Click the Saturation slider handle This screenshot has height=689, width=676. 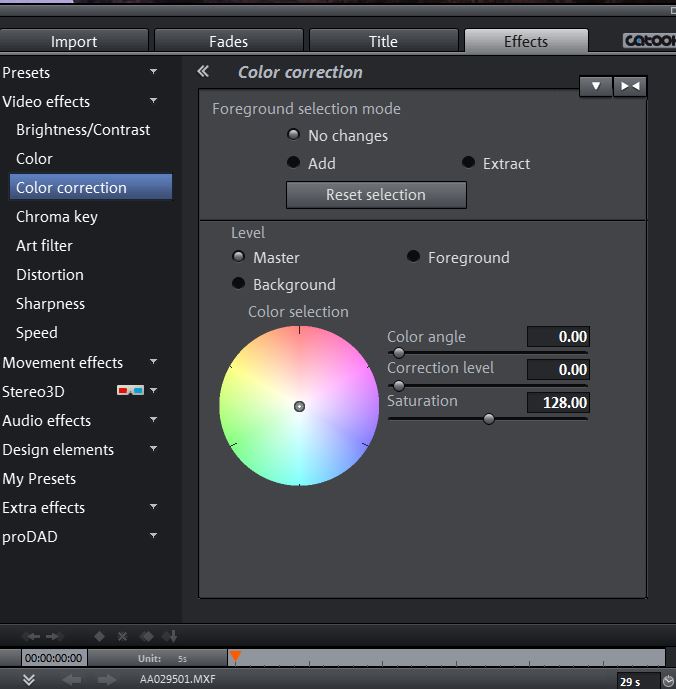point(489,419)
